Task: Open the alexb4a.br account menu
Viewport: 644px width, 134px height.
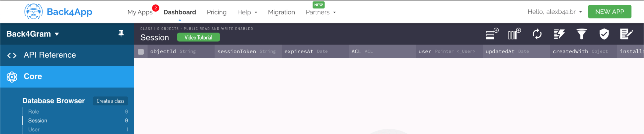Action: [x=554, y=12]
